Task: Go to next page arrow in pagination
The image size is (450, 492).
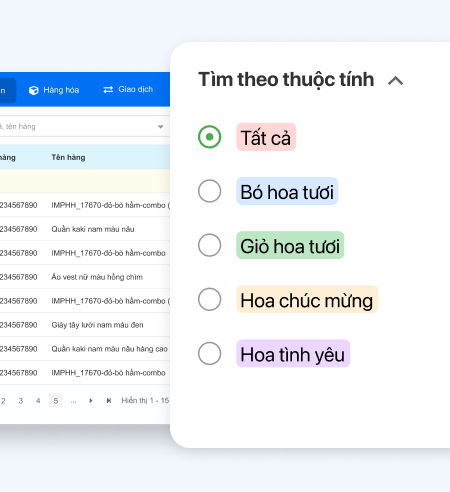Action: click(x=91, y=401)
